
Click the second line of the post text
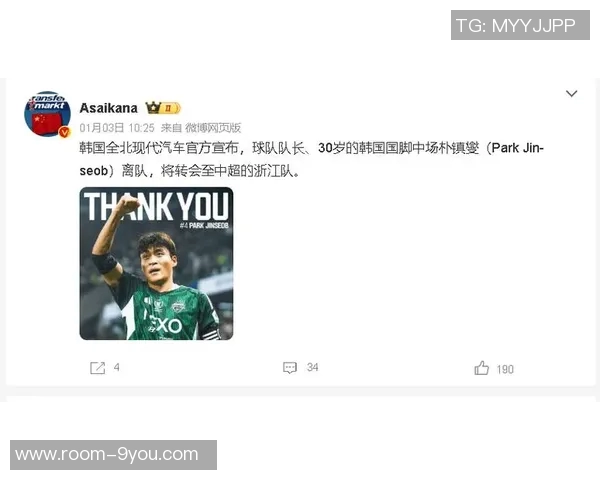pyautogui.click(x=189, y=171)
